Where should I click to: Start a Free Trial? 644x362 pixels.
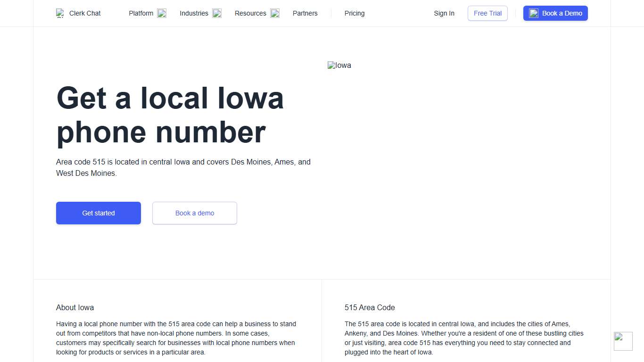[x=487, y=13]
